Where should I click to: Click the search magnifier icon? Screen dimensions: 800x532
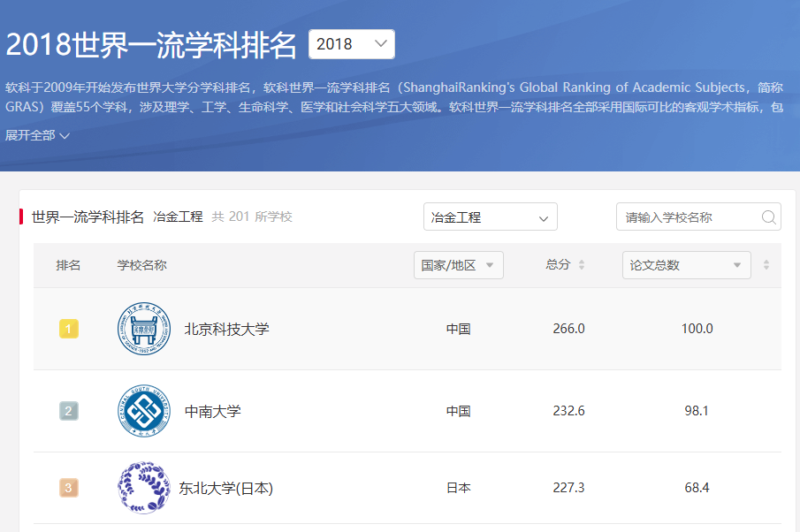[769, 217]
